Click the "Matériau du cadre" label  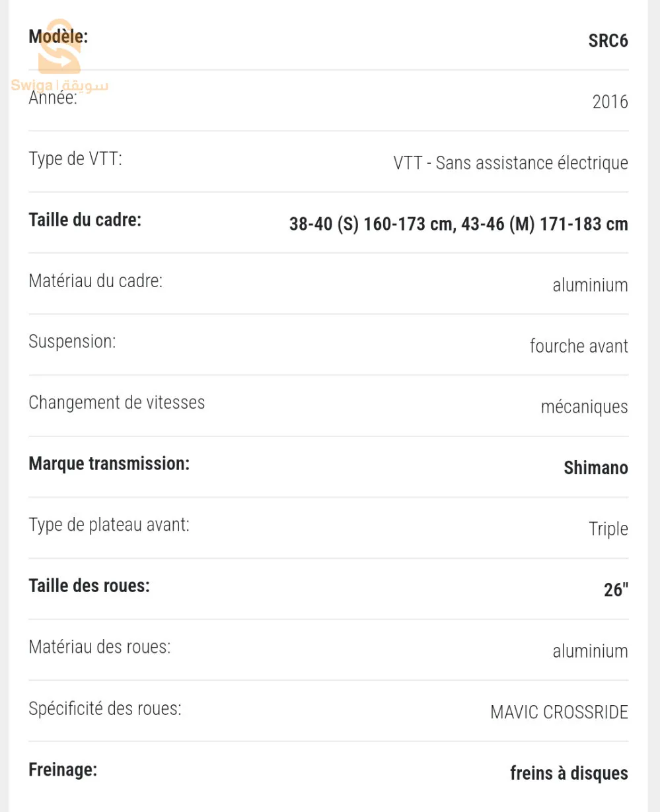[95, 281]
